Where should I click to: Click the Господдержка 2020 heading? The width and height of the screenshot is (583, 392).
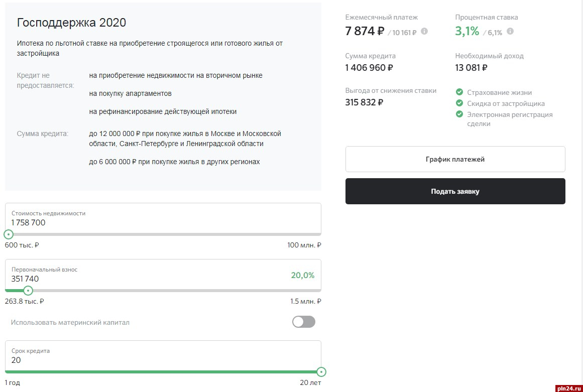71,23
